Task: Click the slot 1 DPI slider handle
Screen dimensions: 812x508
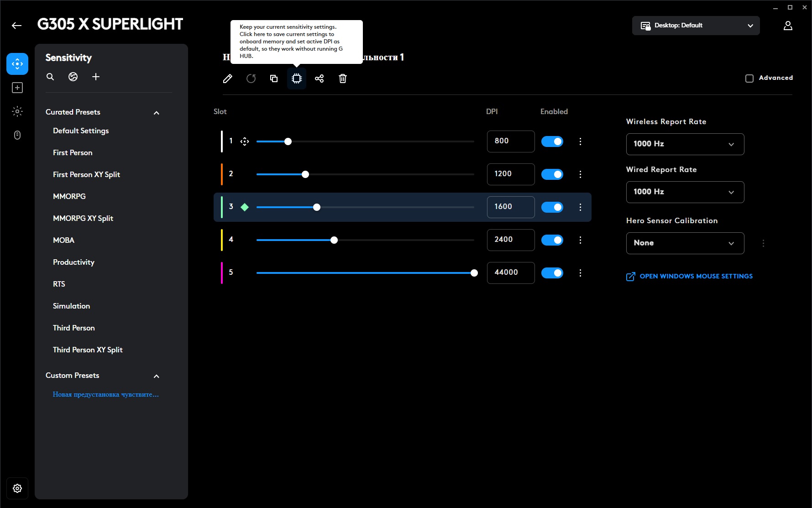Action: click(288, 141)
